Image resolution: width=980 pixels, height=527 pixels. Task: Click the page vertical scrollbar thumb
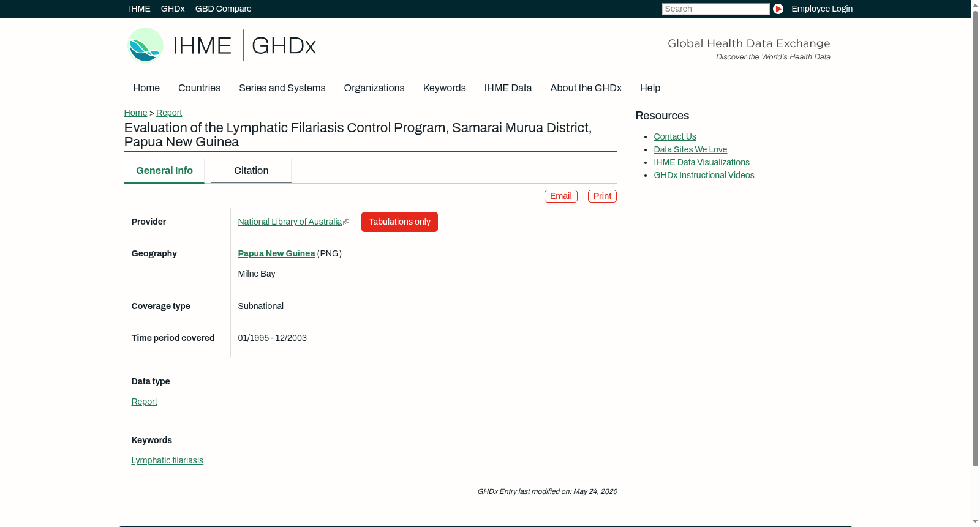pos(975,239)
